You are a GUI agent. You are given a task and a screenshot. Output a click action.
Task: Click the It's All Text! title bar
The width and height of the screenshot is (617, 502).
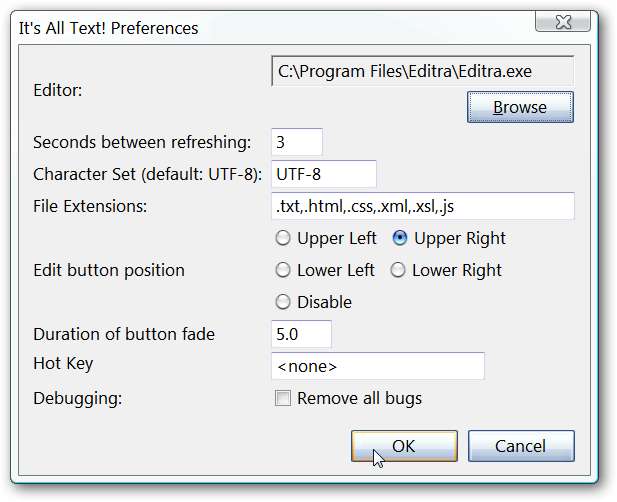coord(250,27)
